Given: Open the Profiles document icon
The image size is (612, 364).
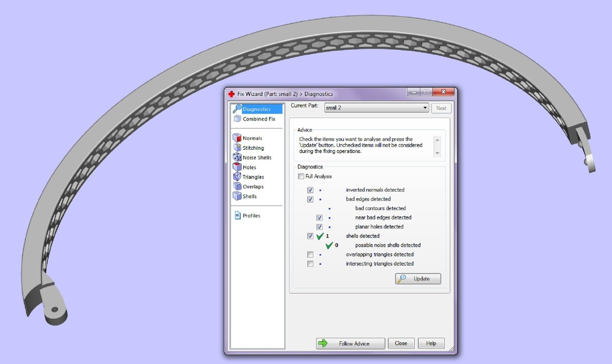Looking at the screenshot, I should pyautogui.click(x=237, y=215).
